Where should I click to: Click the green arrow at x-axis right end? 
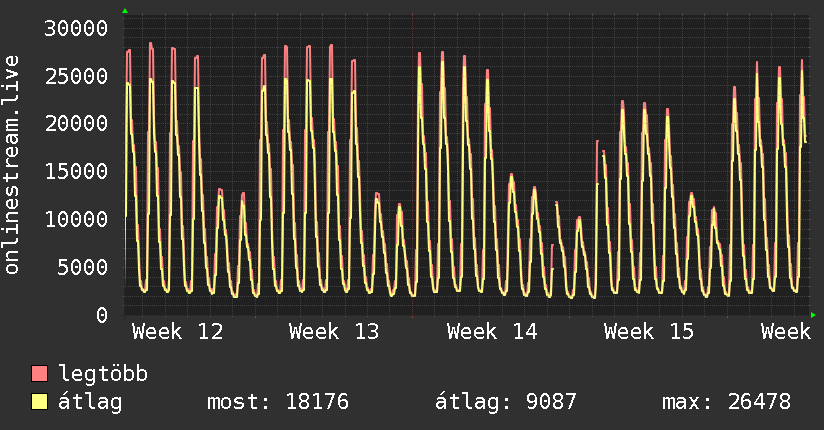(814, 315)
